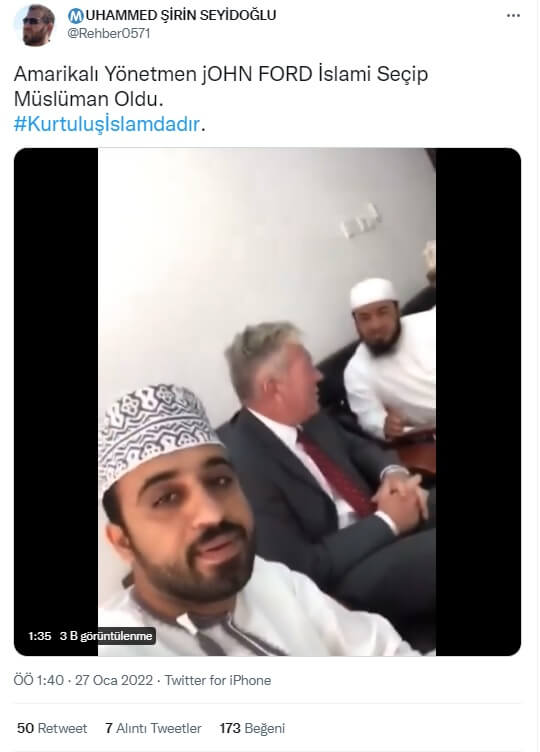Click the 3 B görüntülenme view count
Screen dimensions: 540x752
106,636
